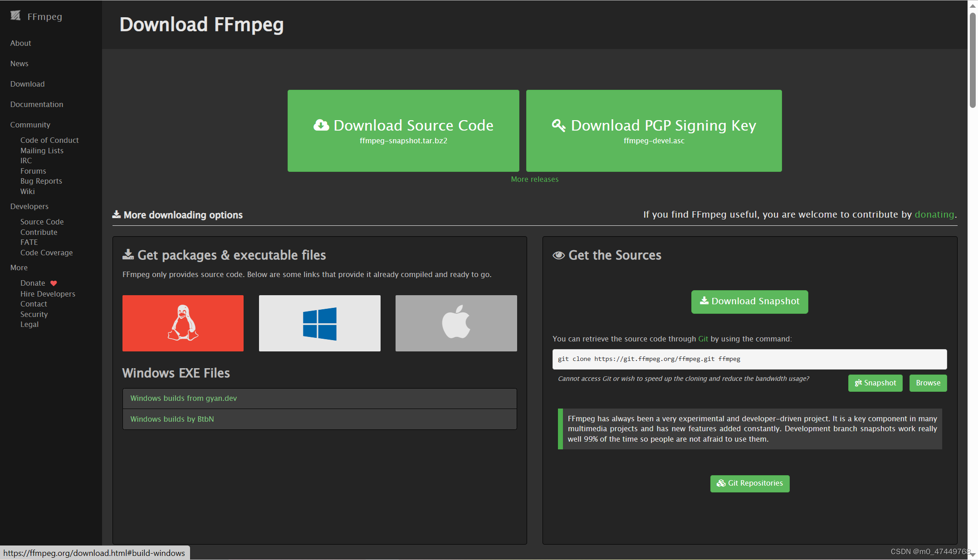This screenshot has height=560, width=978.
Task: Open the Git Repositories button
Action: [749, 483]
